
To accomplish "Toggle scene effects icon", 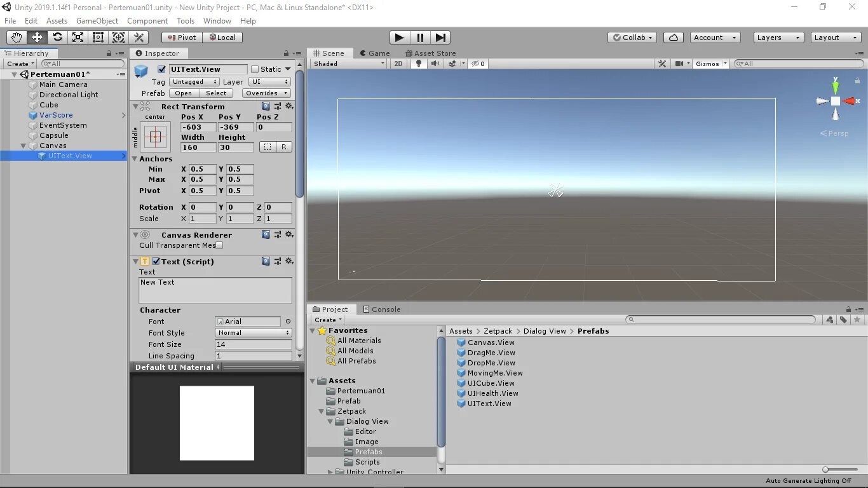I will click(x=452, y=64).
